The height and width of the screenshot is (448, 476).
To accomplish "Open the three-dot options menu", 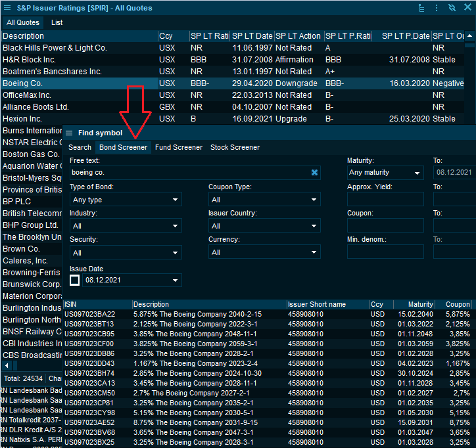I will tap(437, 8).
